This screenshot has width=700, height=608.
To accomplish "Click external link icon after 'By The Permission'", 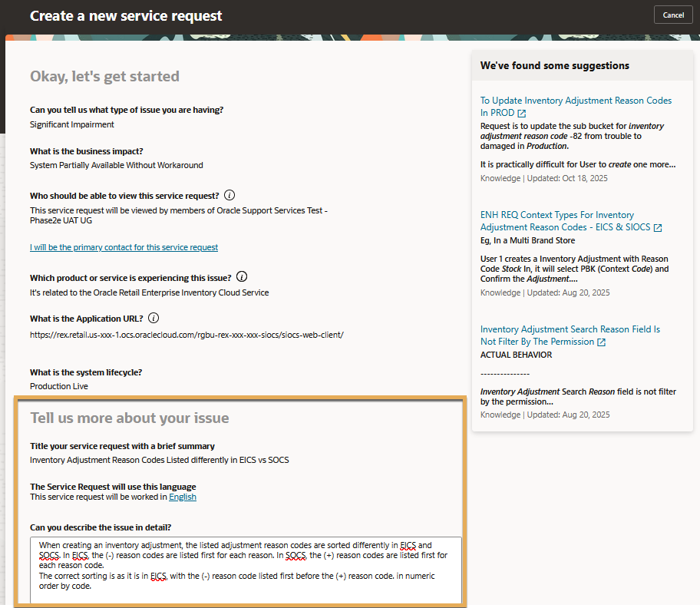I will 601,342.
